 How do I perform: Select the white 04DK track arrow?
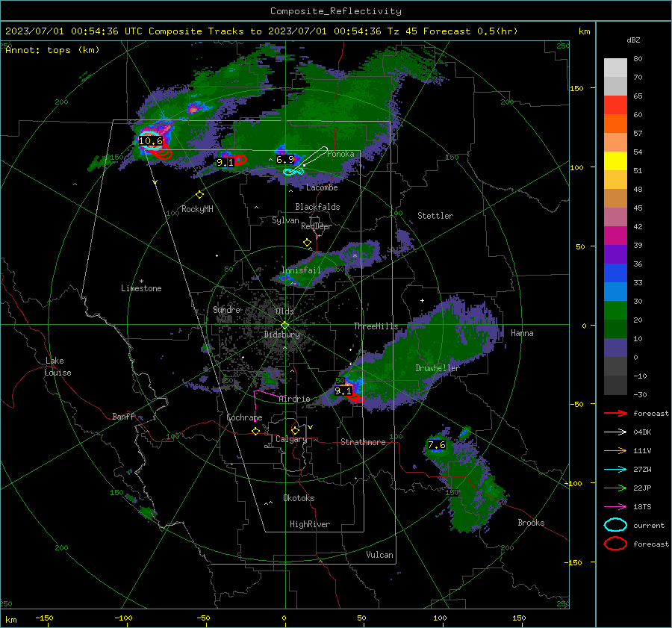coord(615,432)
